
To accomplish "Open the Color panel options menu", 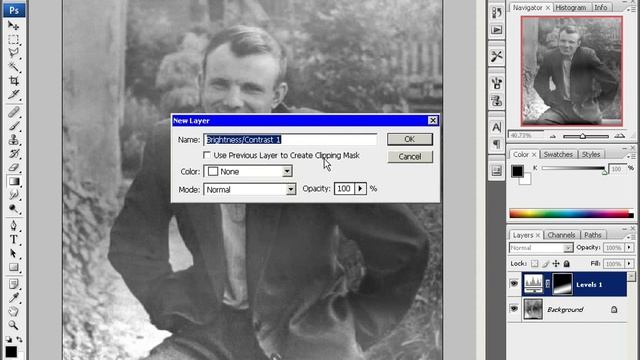I will coord(632,156).
